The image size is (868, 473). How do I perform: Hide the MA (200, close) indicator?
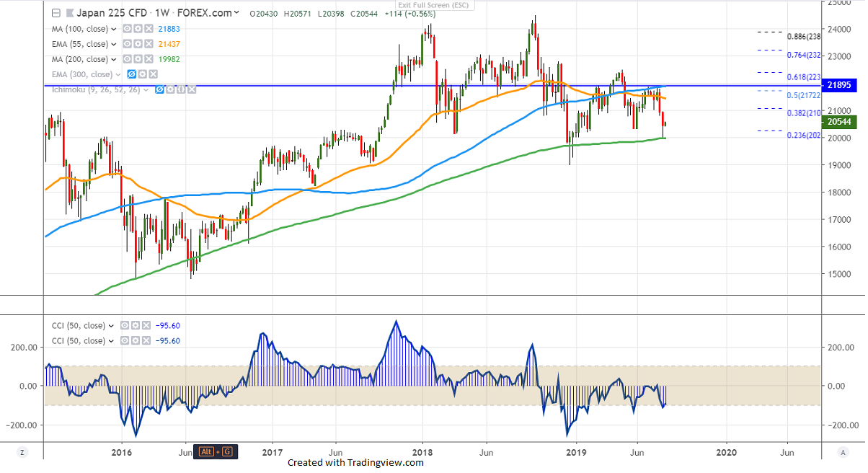pyautogui.click(x=126, y=59)
